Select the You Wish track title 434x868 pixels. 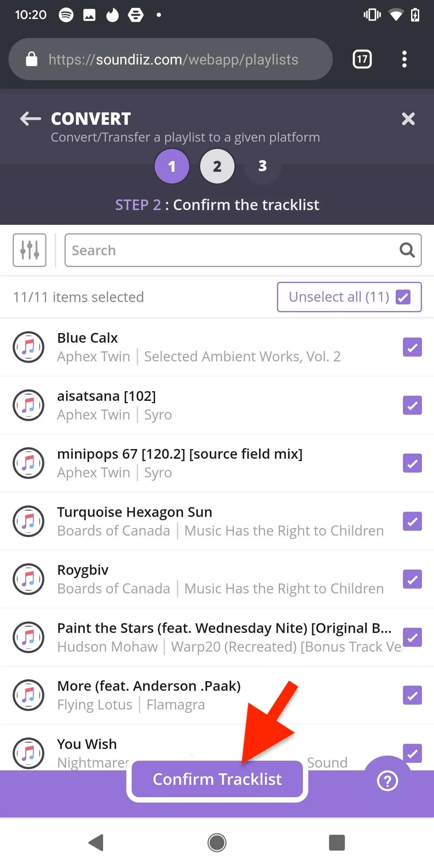(87, 744)
